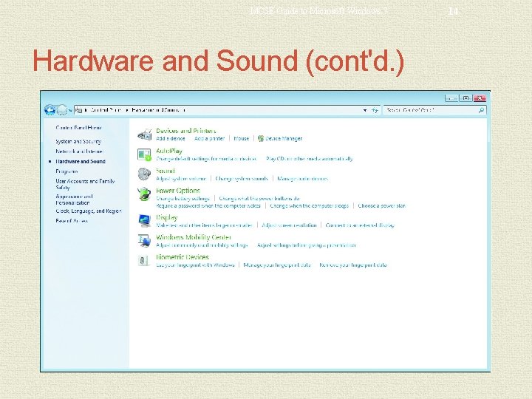
Task: Click Make text and other items larger link
Action: (204, 225)
